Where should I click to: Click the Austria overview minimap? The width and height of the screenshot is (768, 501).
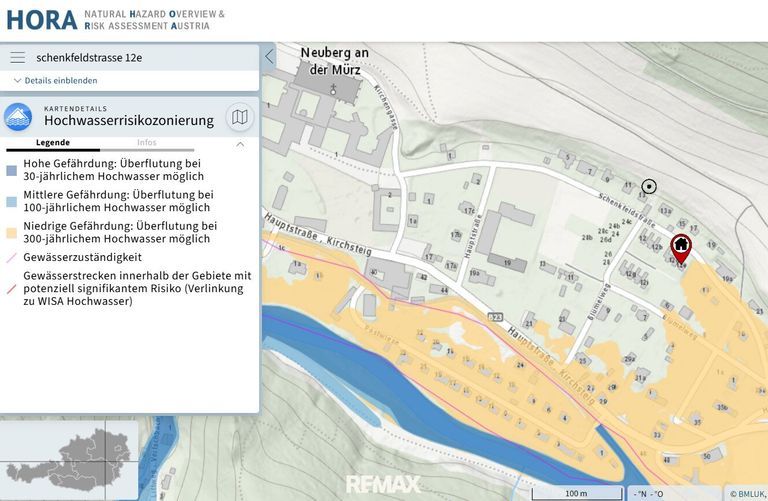point(69,460)
